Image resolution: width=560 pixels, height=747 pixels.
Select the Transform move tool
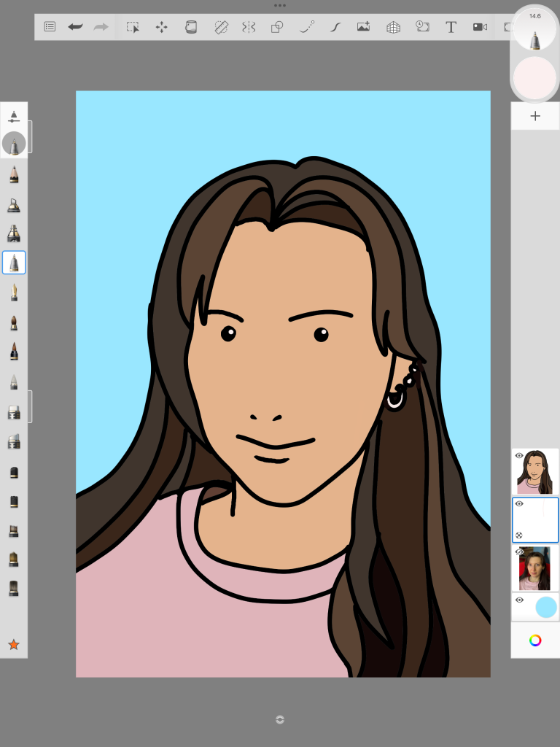[161, 27]
